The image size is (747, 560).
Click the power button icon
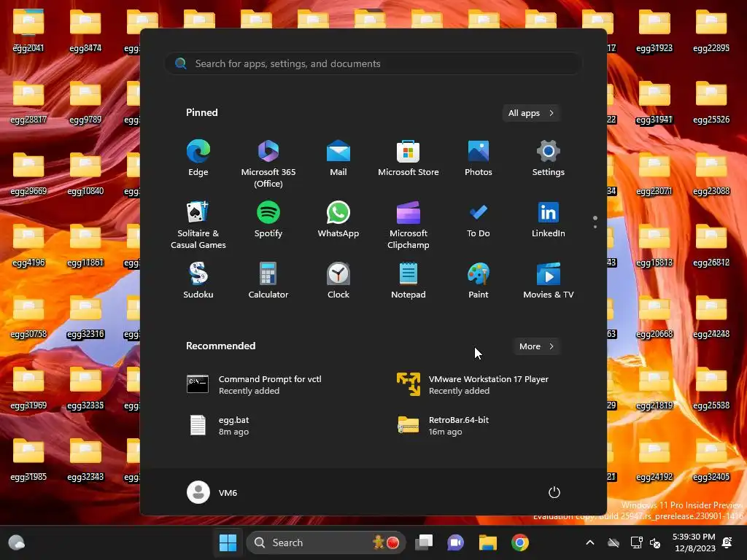(554, 492)
